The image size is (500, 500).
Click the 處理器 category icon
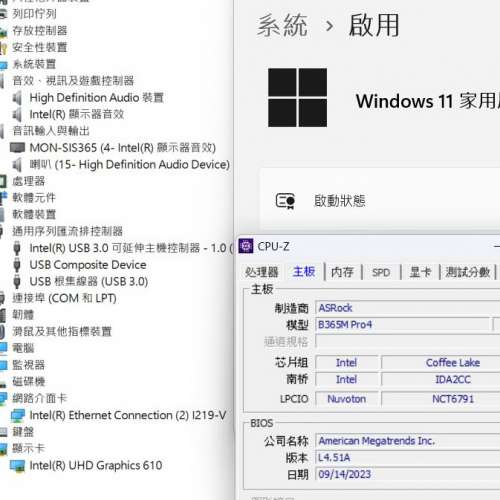coord(3,181)
